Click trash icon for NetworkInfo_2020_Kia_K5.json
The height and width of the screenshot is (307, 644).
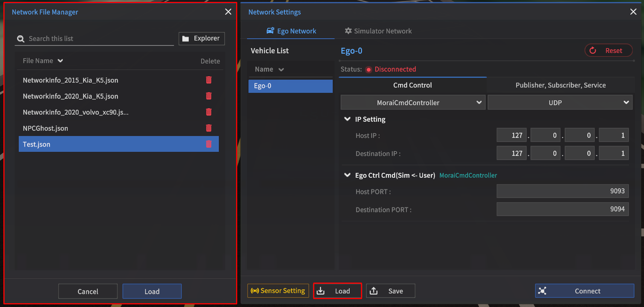click(209, 96)
